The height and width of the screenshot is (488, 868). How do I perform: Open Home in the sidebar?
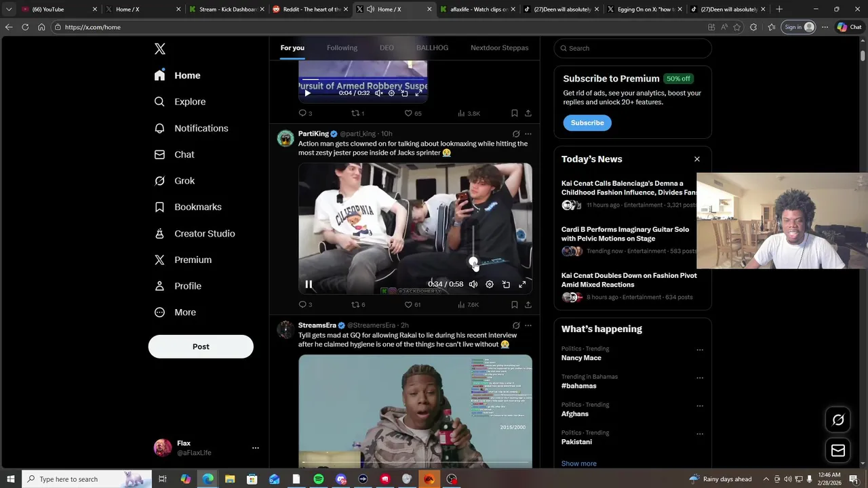click(x=177, y=75)
